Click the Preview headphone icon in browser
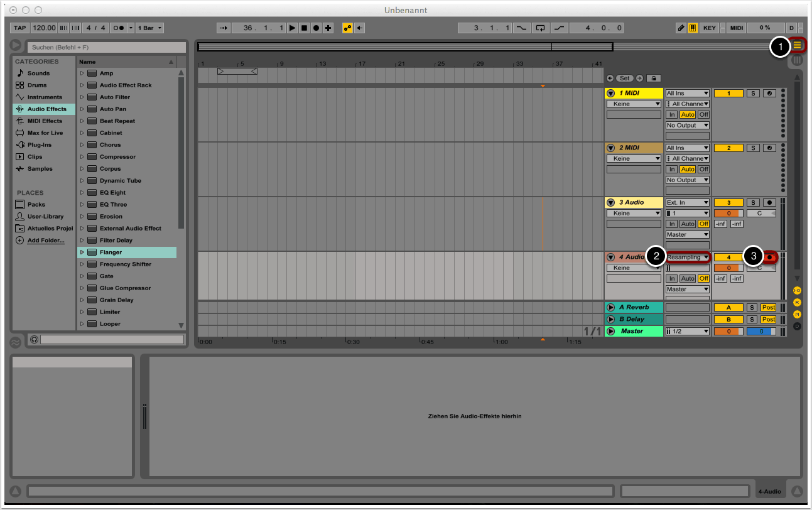This screenshot has width=812, height=510. tap(34, 339)
